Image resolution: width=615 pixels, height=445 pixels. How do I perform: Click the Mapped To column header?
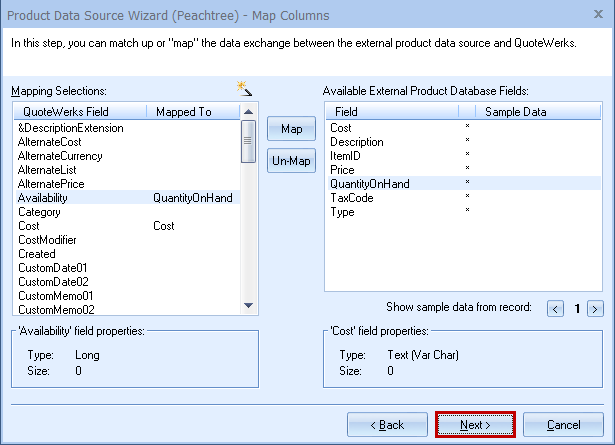193,112
